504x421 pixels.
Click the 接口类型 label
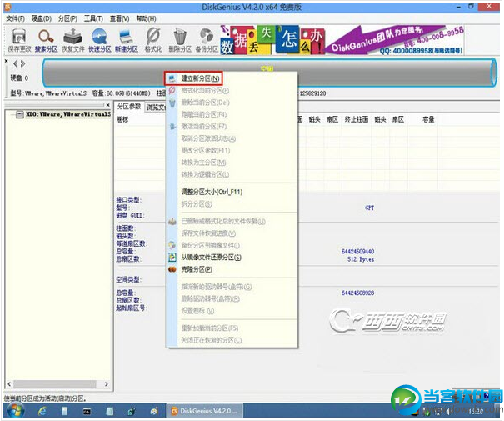[x=129, y=200]
